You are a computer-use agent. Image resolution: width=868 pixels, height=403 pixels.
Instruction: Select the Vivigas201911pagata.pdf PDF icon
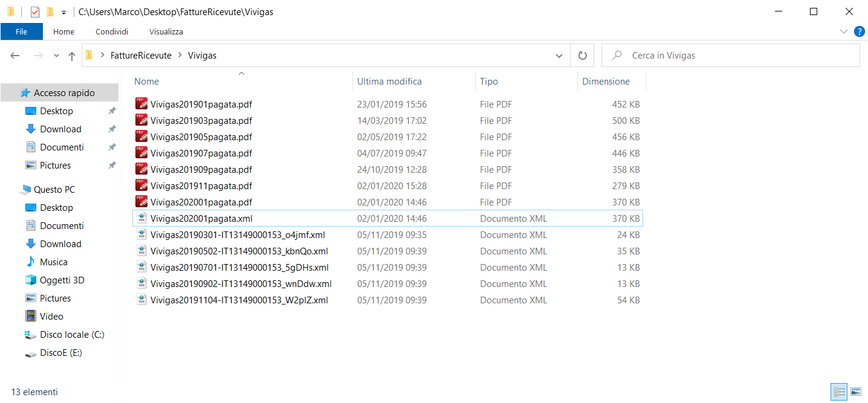141,185
